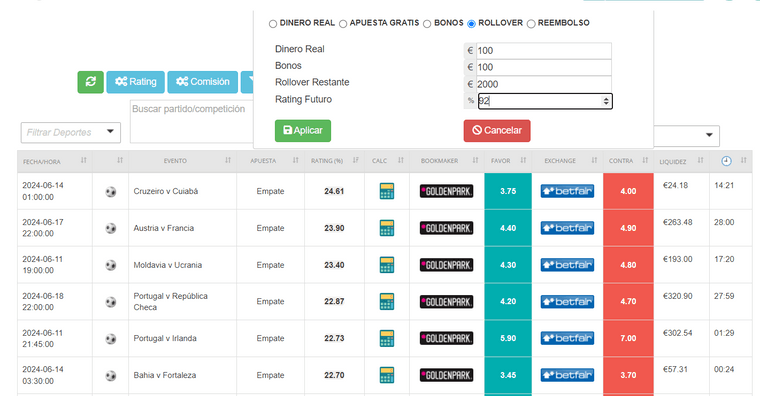
Task: Sort by Favor column
Action: tap(523, 160)
